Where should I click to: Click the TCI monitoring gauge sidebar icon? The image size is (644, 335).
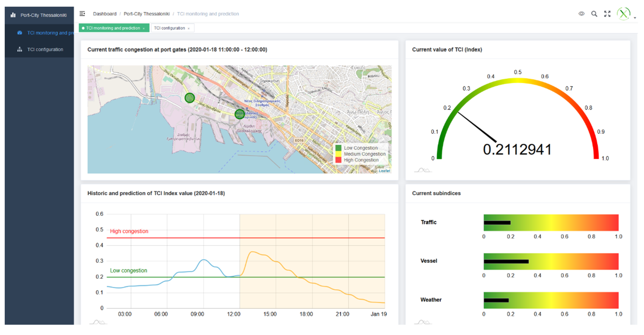tap(20, 33)
